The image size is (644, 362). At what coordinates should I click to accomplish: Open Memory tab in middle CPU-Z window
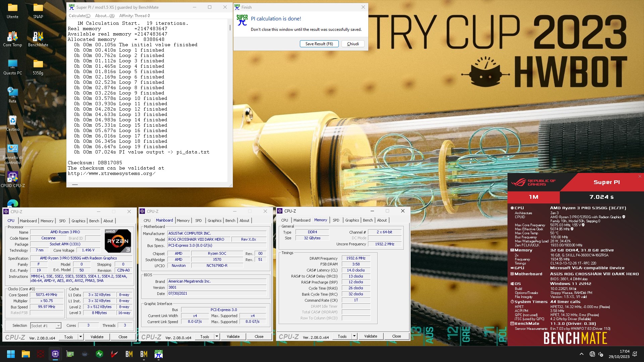tap(183, 221)
